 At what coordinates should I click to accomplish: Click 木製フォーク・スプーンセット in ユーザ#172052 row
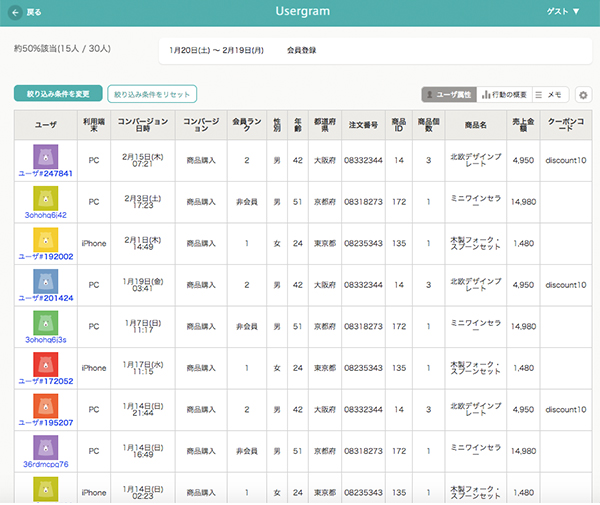click(x=476, y=368)
